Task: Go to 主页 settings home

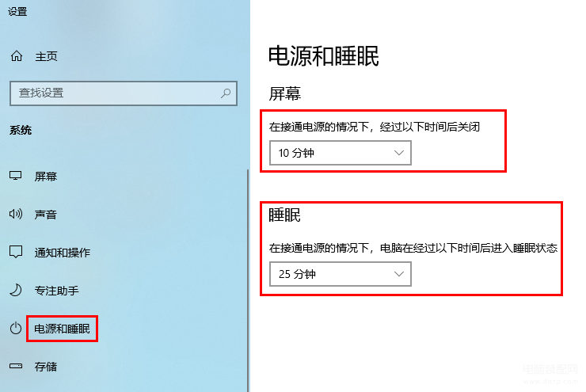Action: pos(47,56)
